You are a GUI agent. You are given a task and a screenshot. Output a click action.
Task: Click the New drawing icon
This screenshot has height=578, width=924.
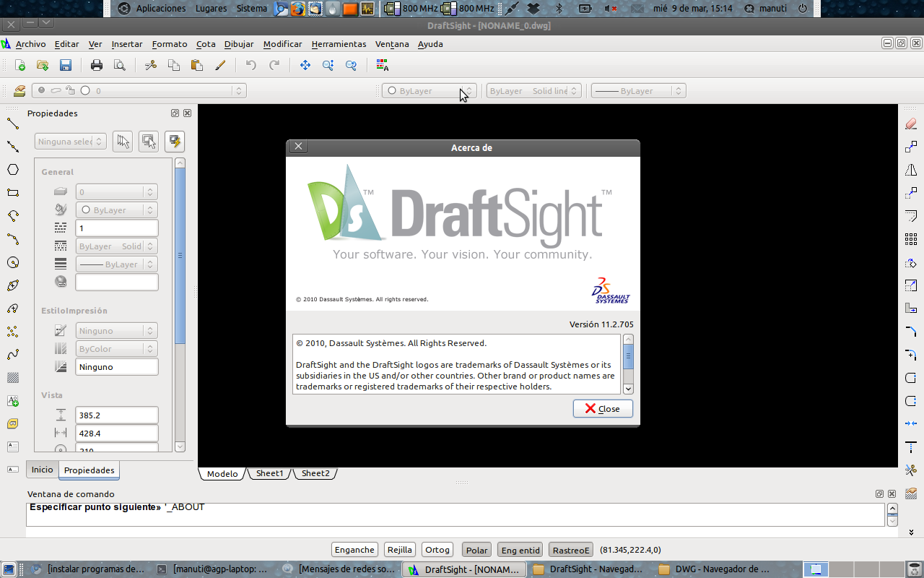(x=20, y=65)
